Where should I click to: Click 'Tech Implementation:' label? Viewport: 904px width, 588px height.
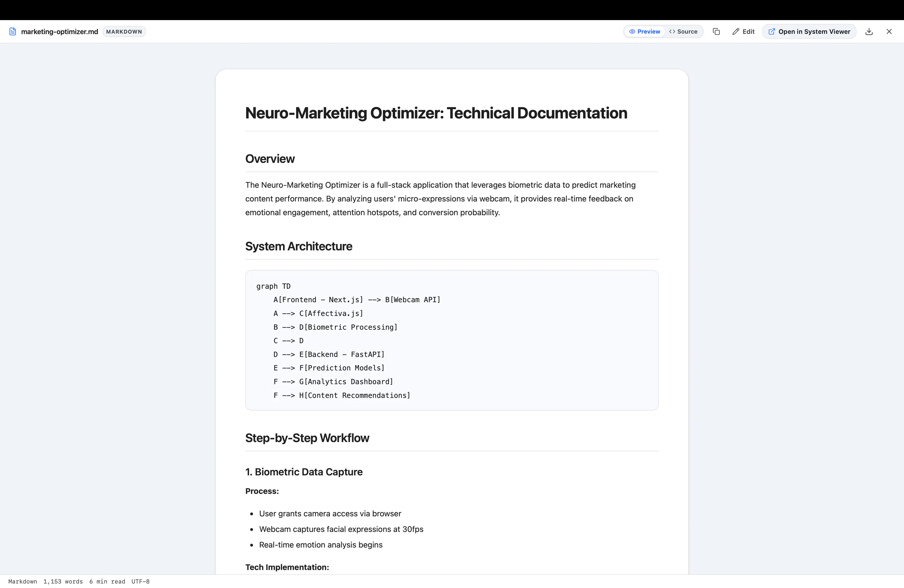[287, 567]
